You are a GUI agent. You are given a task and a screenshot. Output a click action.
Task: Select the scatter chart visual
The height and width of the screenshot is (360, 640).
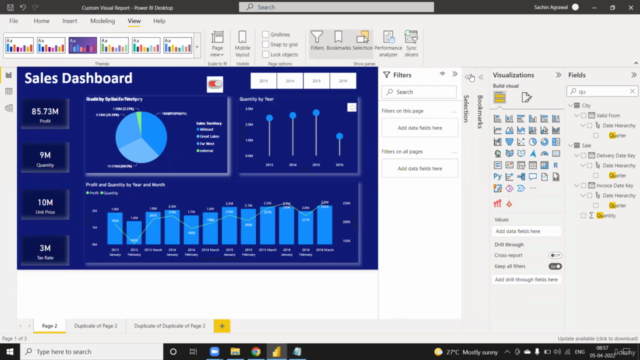(x=521, y=142)
